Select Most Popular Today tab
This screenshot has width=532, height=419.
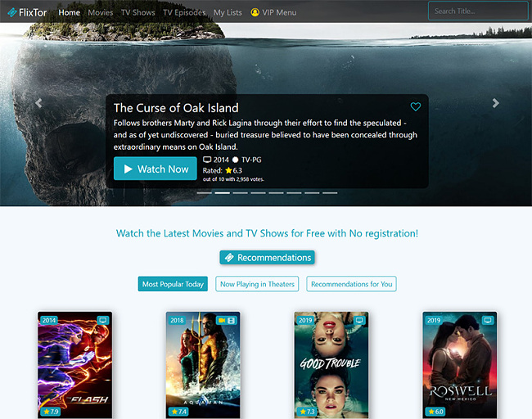(x=173, y=284)
